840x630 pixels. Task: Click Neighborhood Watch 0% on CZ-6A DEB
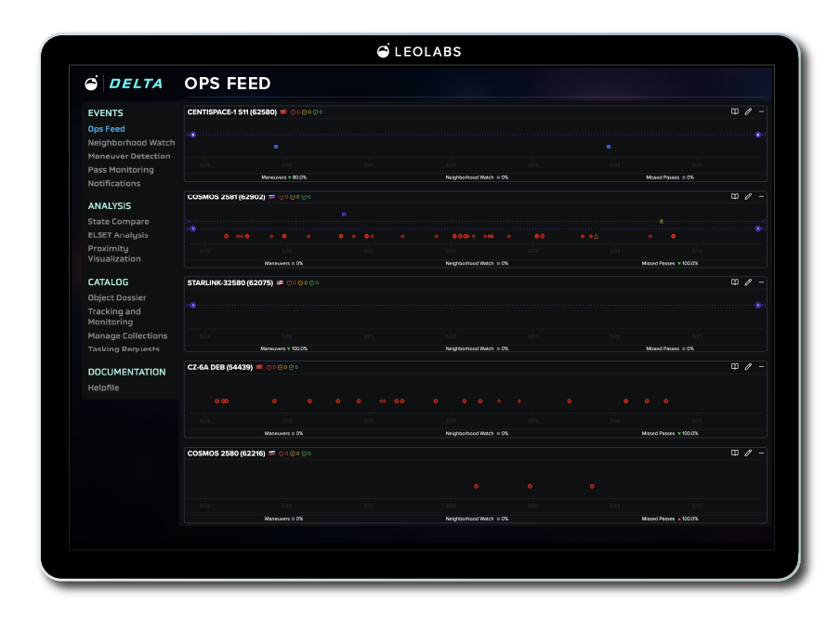point(477,433)
